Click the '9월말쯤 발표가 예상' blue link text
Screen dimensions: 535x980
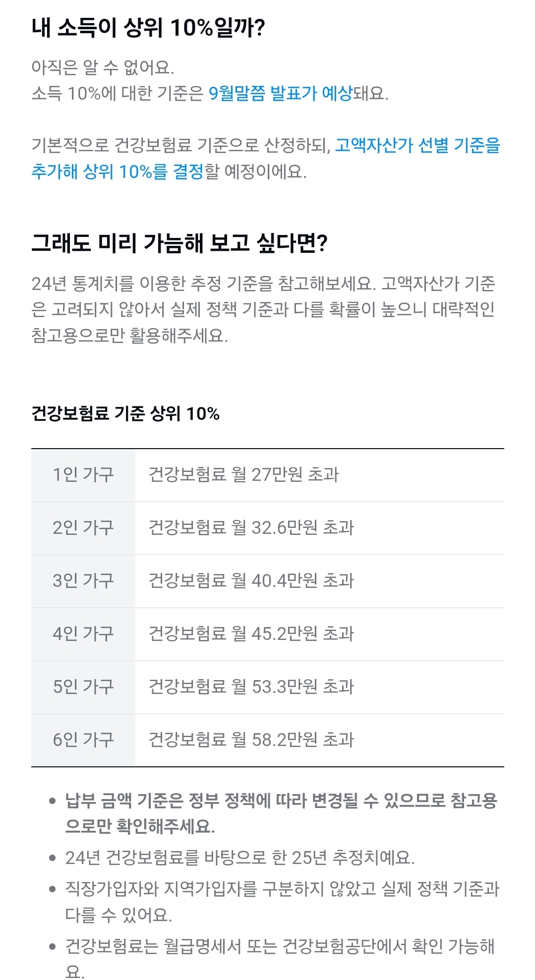280,93
